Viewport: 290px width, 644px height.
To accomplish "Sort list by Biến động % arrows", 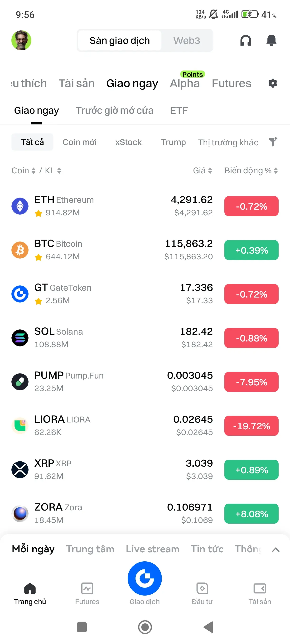I will [x=276, y=171].
